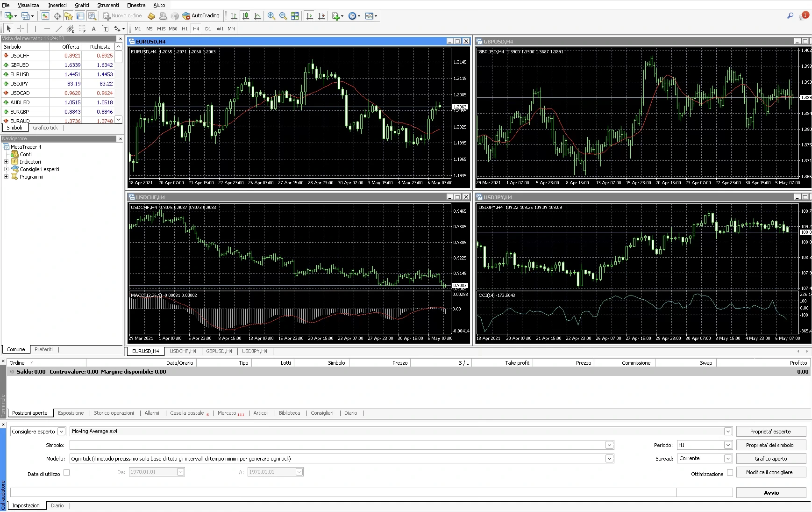The height and width of the screenshot is (512, 812).
Task: Switch charts to candlestick display
Action: (245, 15)
